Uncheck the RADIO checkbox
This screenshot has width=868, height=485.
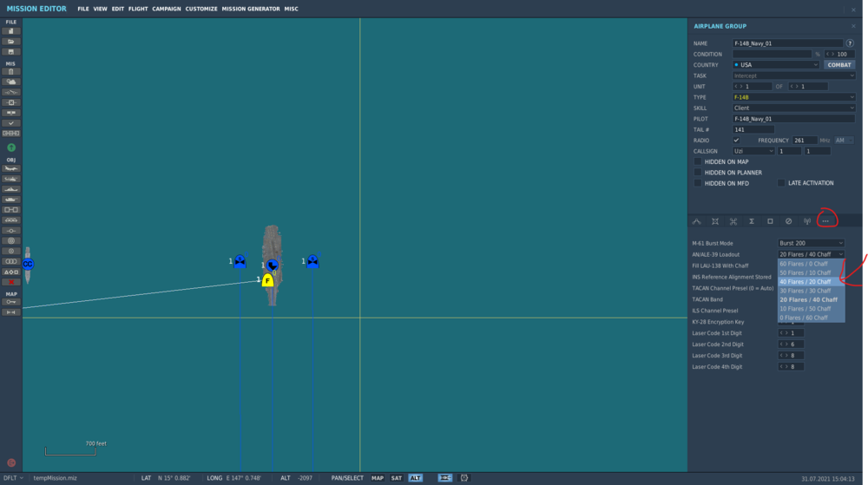tap(736, 141)
